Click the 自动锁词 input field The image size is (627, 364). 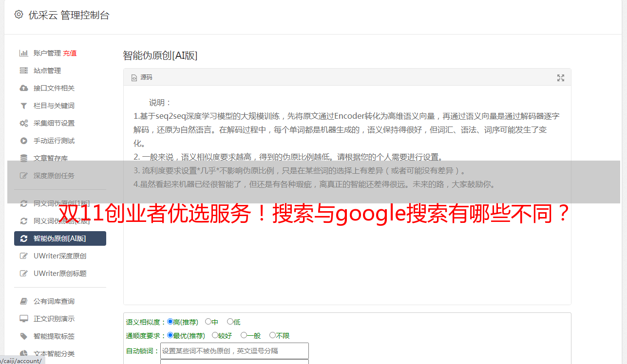click(234, 351)
